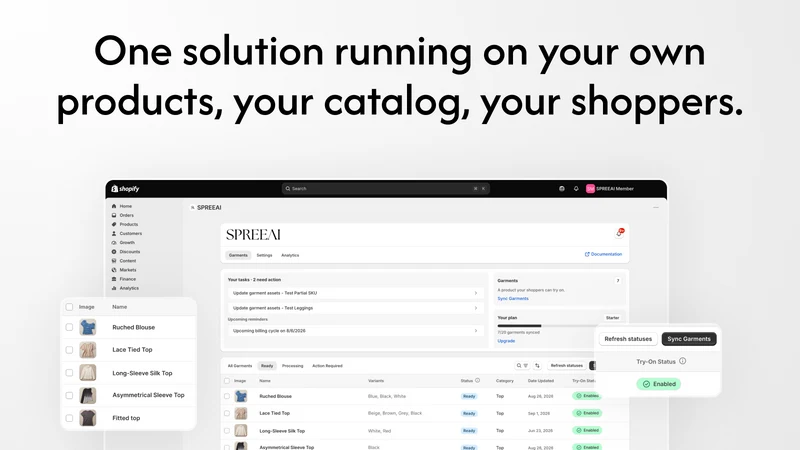This screenshot has width=800, height=450.
Task: Switch to the Garments tab
Action: pos(238,255)
